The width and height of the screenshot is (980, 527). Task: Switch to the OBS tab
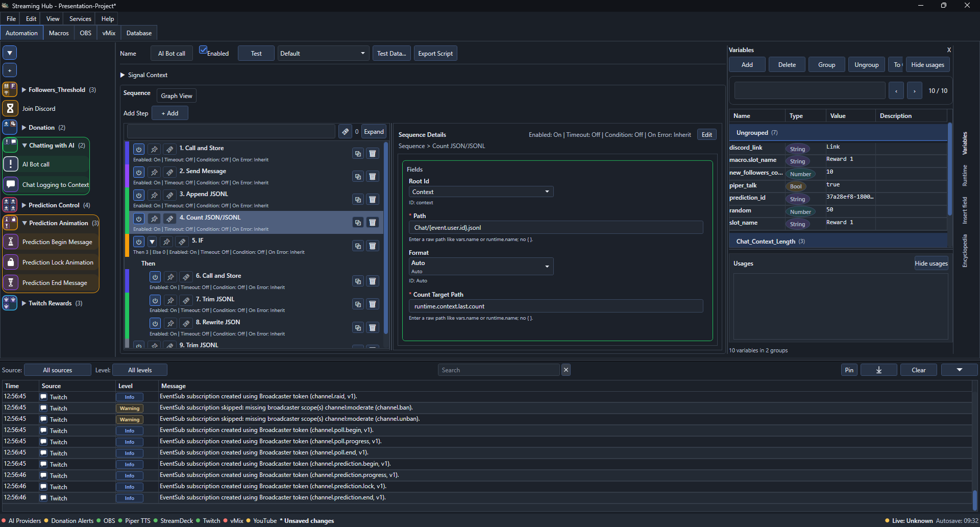(x=86, y=33)
